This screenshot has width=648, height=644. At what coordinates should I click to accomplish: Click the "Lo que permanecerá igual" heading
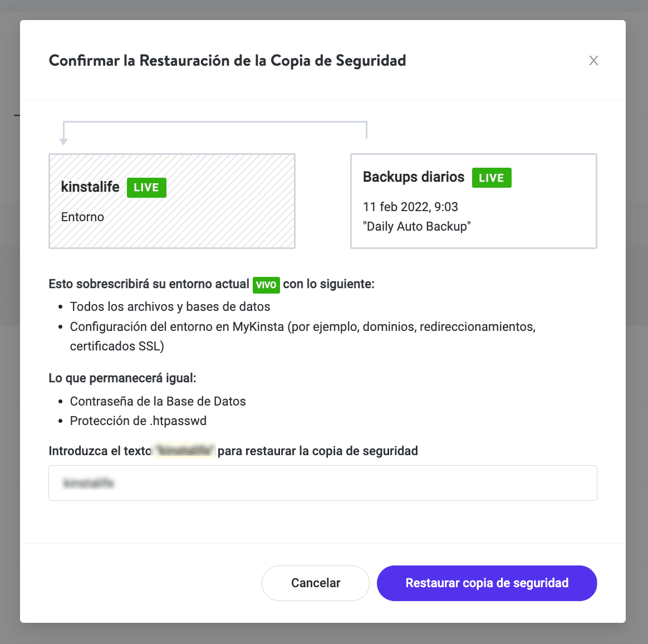(122, 378)
